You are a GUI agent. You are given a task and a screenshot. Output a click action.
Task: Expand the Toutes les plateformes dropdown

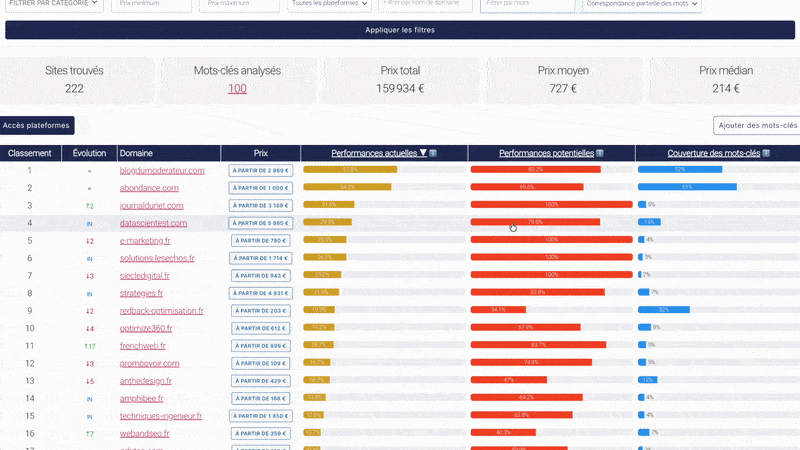point(329,4)
